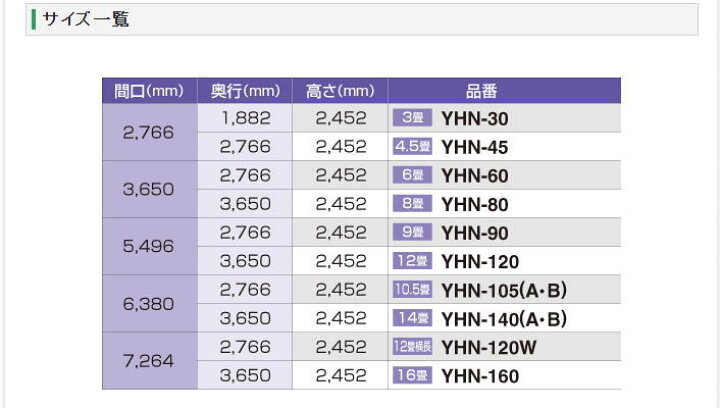Click the 3,650 cell in the 間口 column
The width and height of the screenshot is (720, 408).
148,190
